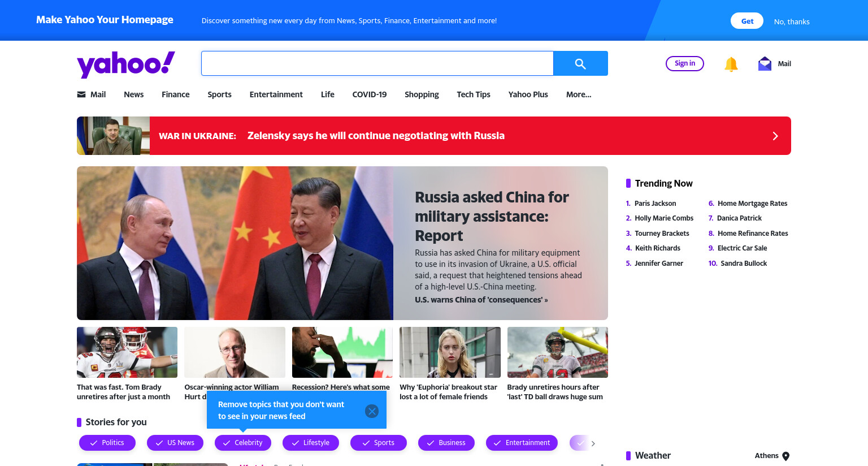Expand the More... menu
This screenshot has height=466, width=868.
(x=579, y=94)
